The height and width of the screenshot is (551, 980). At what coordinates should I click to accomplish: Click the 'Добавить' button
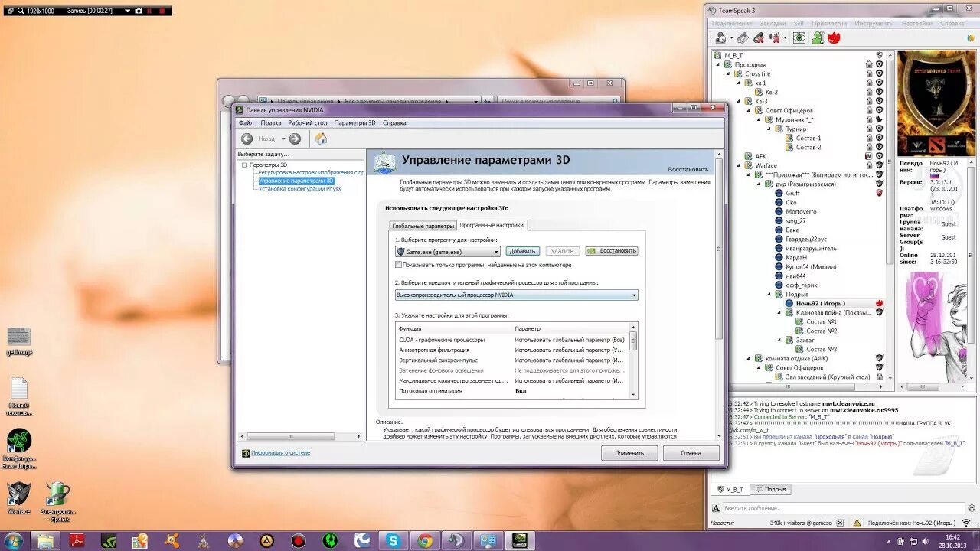point(522,251)
